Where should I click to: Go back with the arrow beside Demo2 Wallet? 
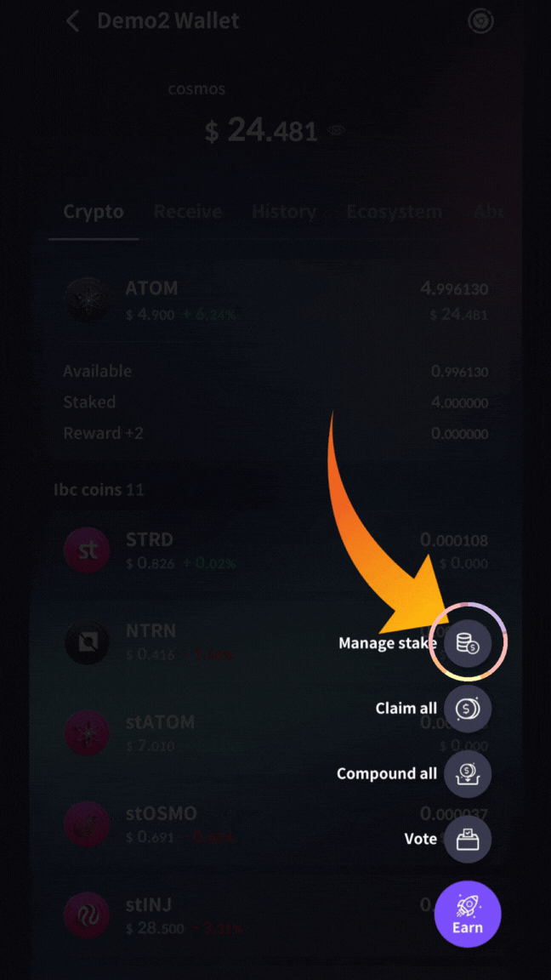coord(73,21)
